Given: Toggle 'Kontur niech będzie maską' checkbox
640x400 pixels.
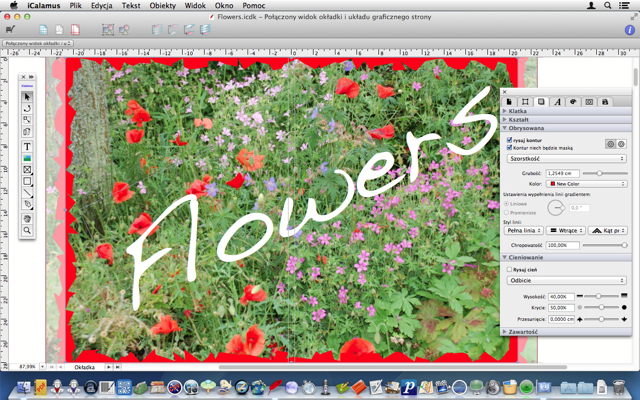Looking at the screenshot, I should point(509,148).
